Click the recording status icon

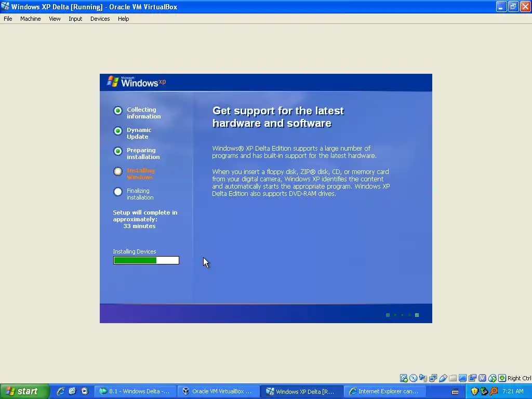472,378
